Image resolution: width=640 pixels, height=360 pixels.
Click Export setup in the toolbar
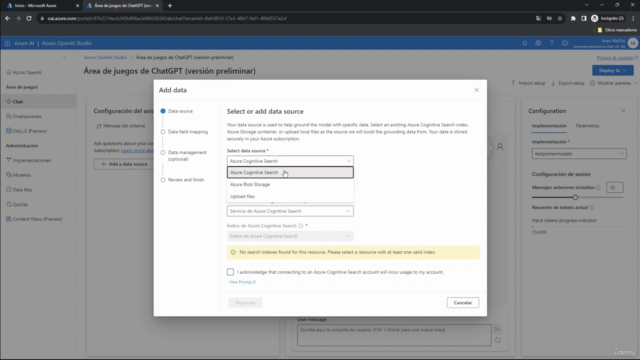pos(568,83)
